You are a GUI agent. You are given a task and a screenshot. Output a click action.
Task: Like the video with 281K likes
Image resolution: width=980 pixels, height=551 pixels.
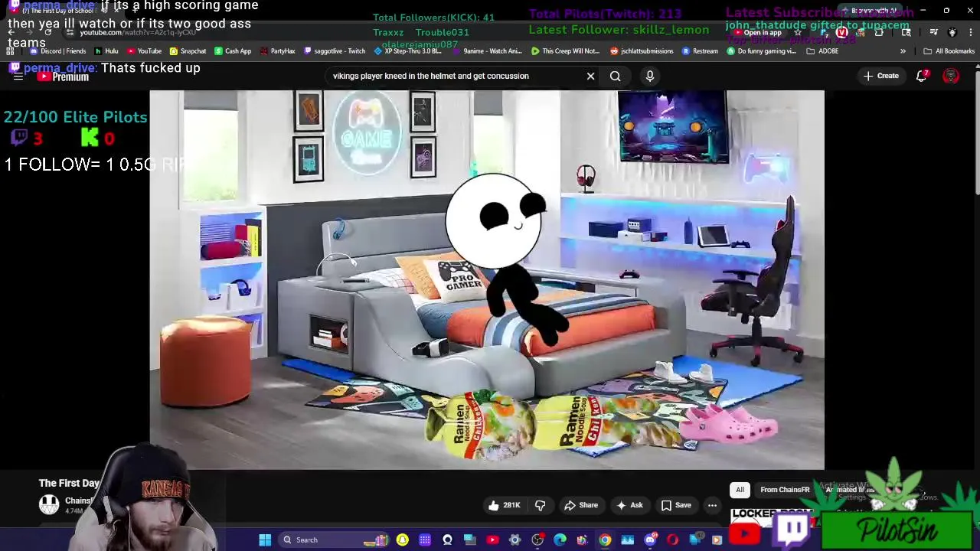tap(504, 505)
